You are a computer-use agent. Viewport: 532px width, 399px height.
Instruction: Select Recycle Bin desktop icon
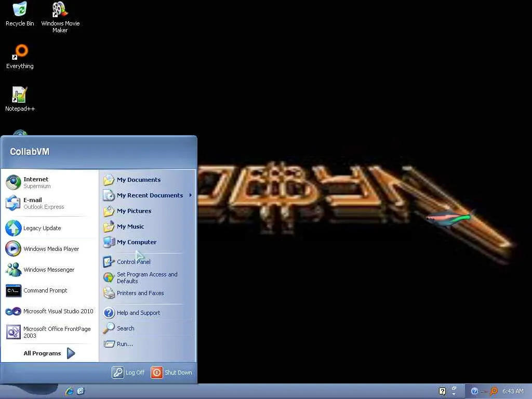pyautogui.click(x=20, y=14)
